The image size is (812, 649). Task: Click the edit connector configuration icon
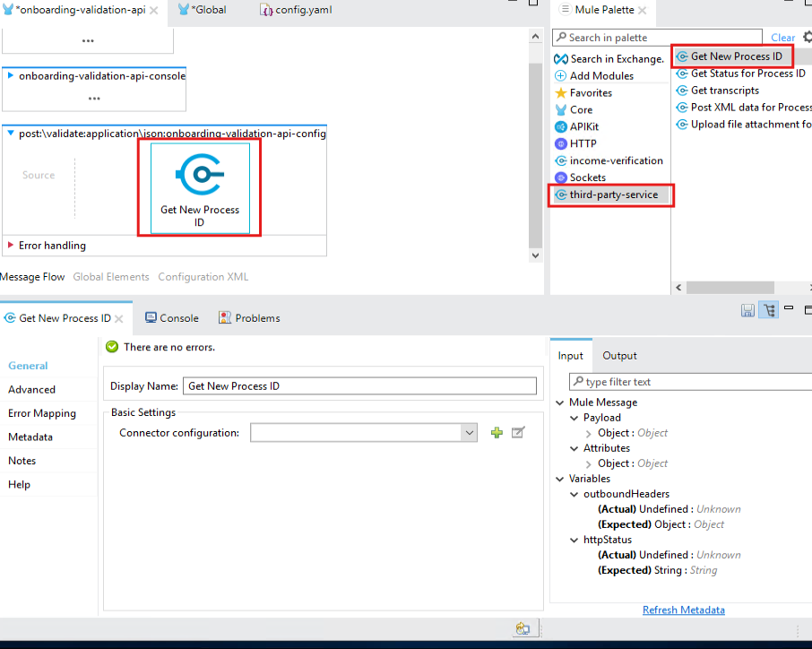click(x=517, y=433)
